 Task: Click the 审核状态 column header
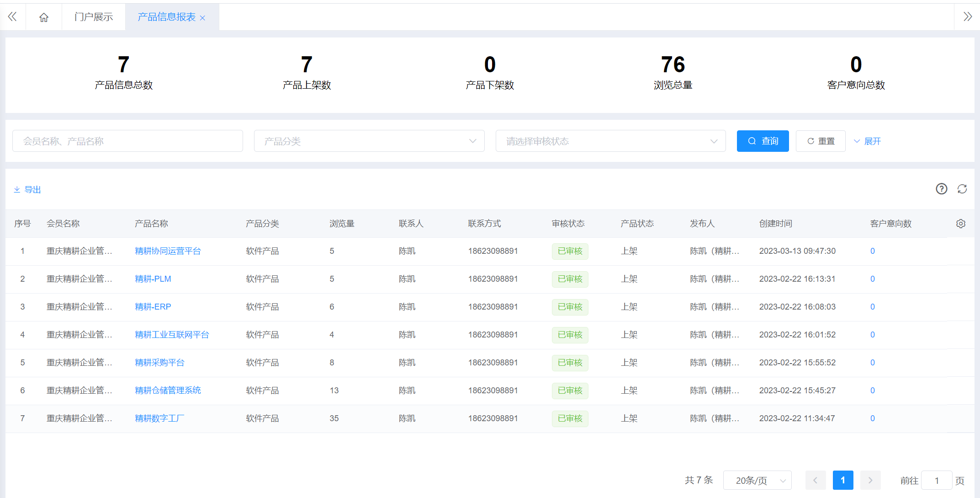click(x=568, y=224)
